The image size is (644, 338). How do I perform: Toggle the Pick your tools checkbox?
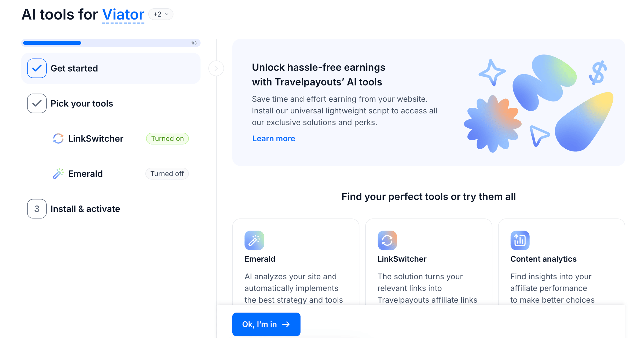pos(37,103)
